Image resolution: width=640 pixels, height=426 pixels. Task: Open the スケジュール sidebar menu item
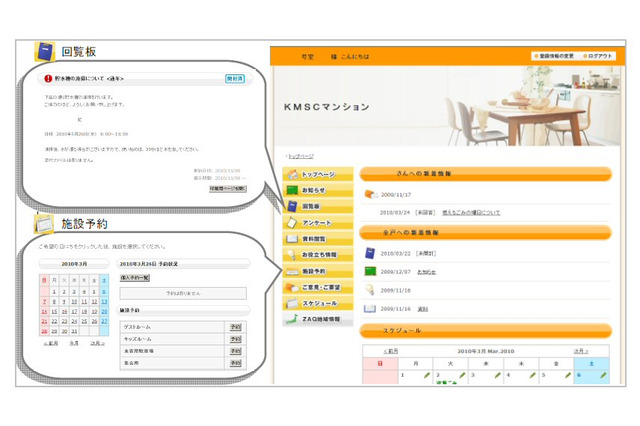coord(318,303)
